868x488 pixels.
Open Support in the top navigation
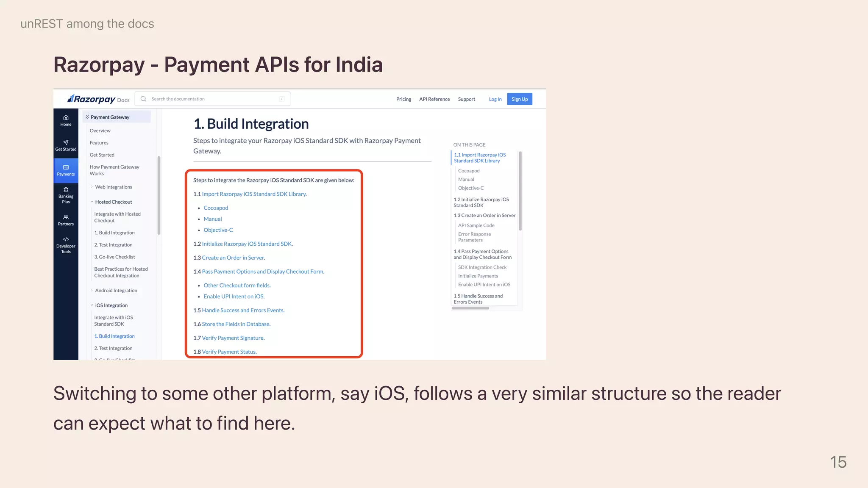[x=466, y=99]
